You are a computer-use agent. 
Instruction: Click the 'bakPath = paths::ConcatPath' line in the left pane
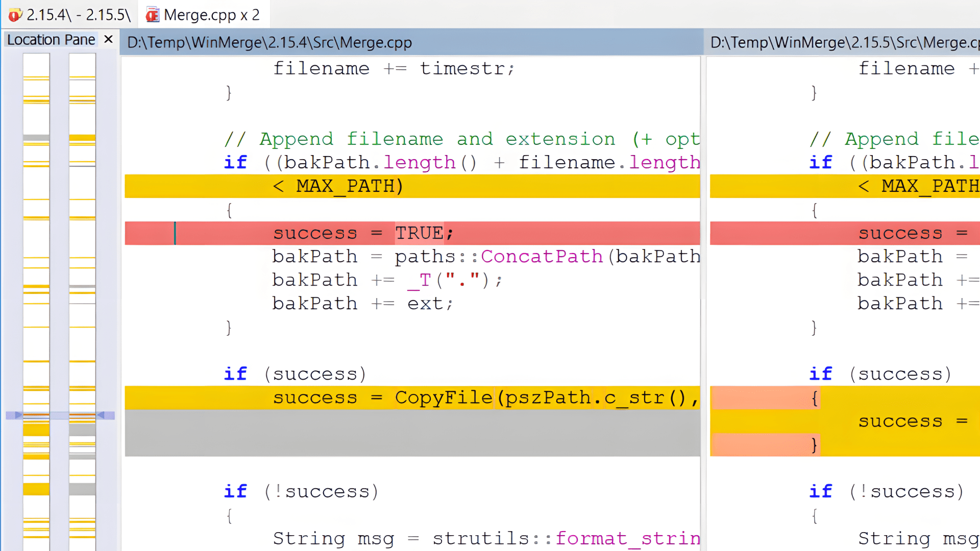(x=486, y=257)
